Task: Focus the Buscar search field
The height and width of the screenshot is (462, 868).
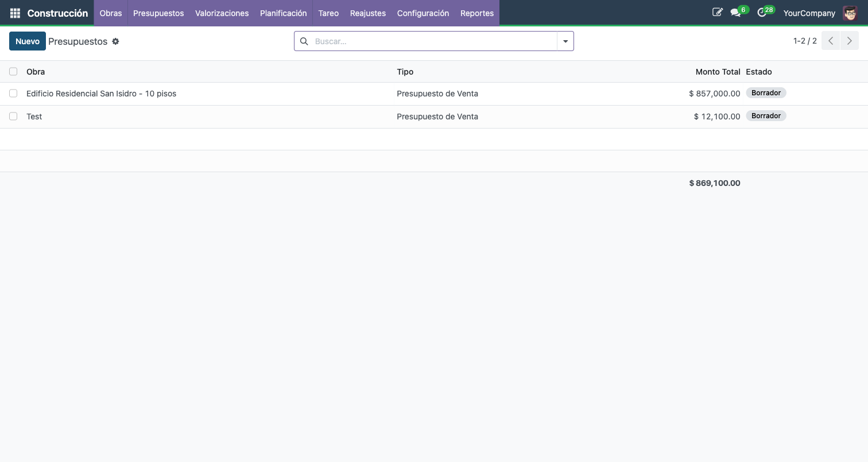Action: point(433,41)
